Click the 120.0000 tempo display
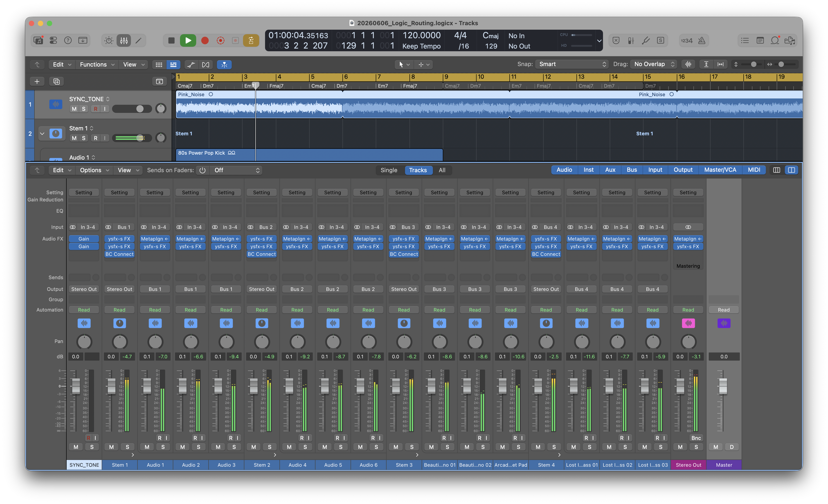Image resolution: width=828 pixels, height=504 pixels. point(421,35)
